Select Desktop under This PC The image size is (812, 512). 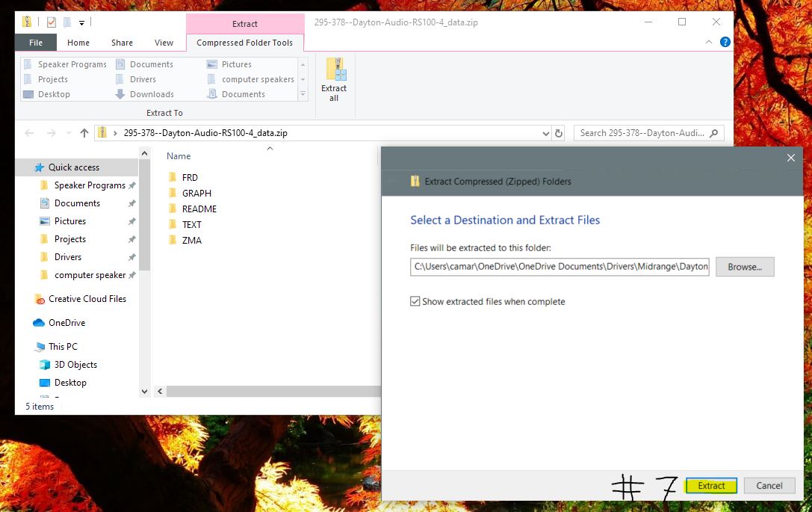[63, 383]
